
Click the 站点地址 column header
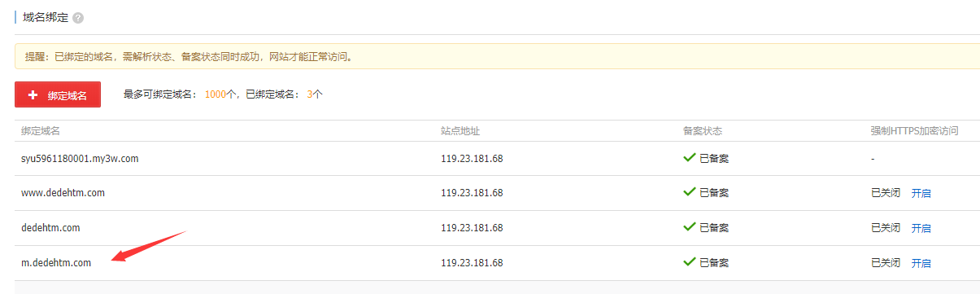pos(460,131)
